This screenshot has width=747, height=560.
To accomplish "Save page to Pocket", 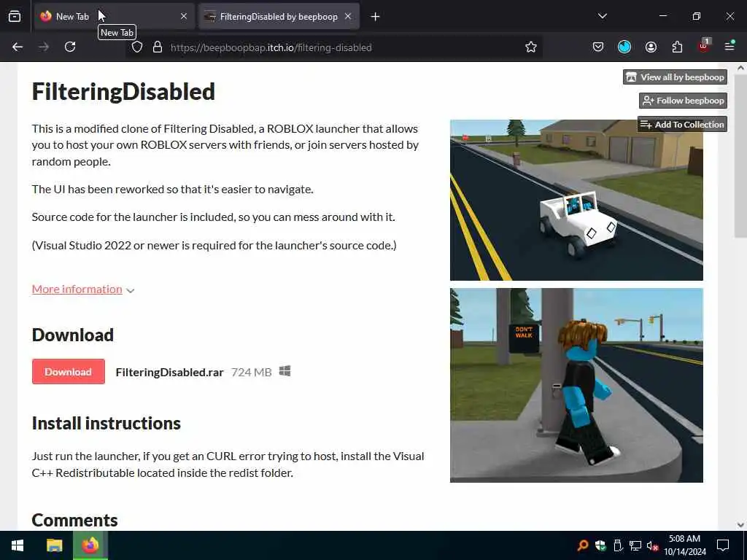I will (x=598, y=47).
